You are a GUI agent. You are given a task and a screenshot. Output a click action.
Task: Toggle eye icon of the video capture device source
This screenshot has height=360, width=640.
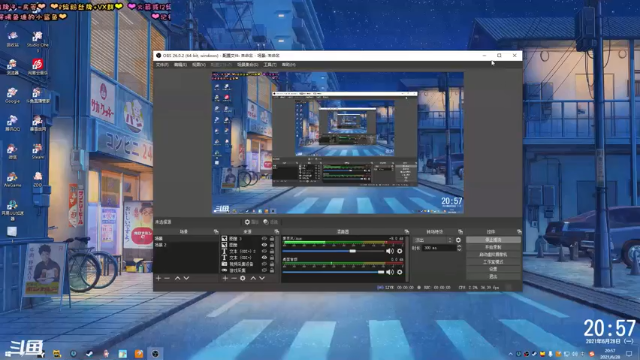tap(264, 264)
